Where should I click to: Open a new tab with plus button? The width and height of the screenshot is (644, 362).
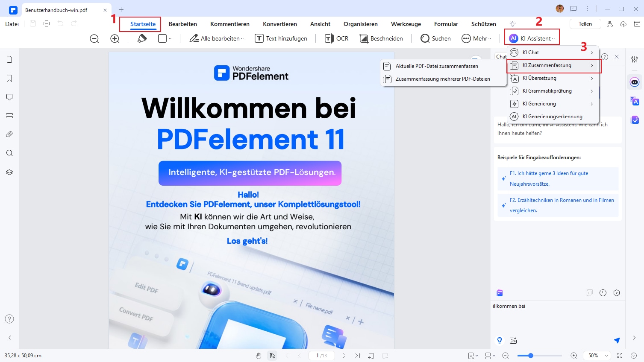coord(121,9)
